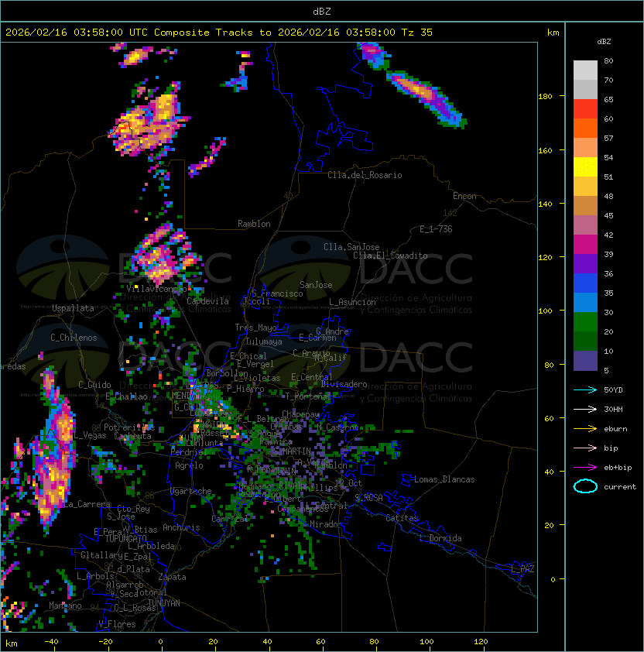Pick the slate-blue swatch between 10 and 5

[x=585, y=361]
